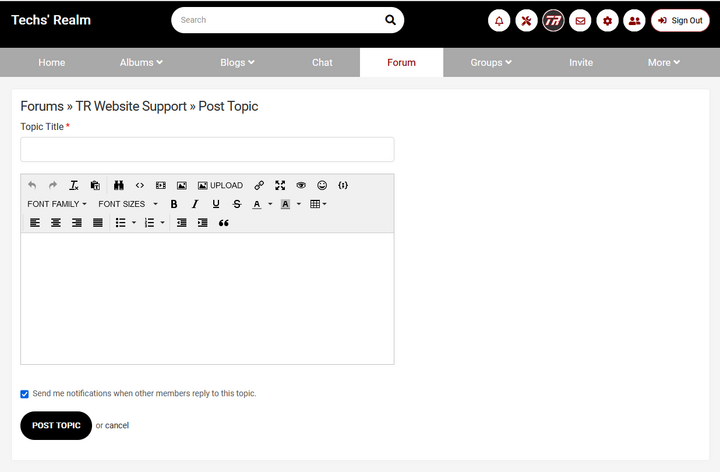Image resolution: width=720 pixels, height=472 pixels.
Task: Open the Font Sizes dropdown
Action: click(128, 204)
